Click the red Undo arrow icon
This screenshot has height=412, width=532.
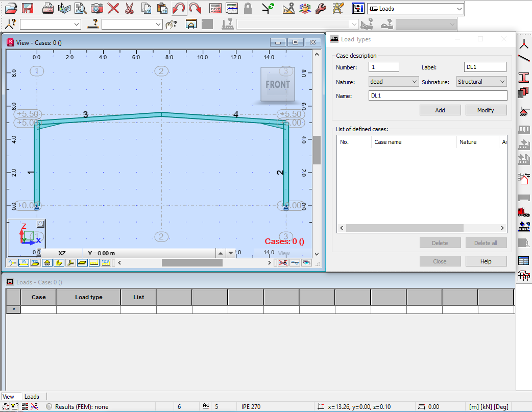[178, 8]
